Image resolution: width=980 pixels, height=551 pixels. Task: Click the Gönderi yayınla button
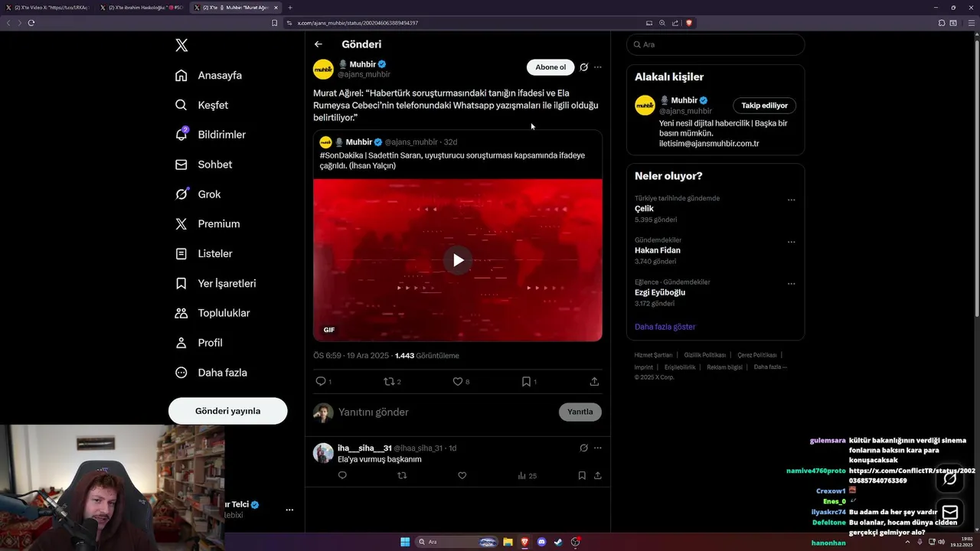[x=228, y=411]
